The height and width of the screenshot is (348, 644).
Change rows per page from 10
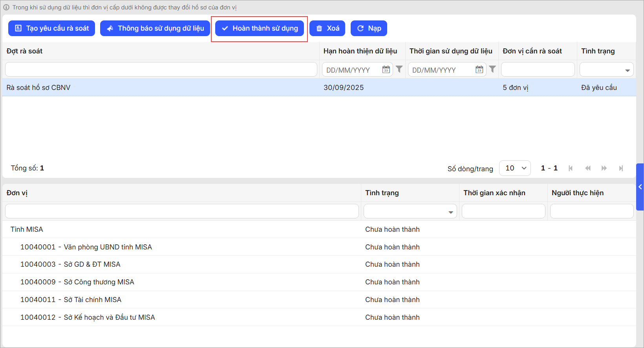[515, 168]
